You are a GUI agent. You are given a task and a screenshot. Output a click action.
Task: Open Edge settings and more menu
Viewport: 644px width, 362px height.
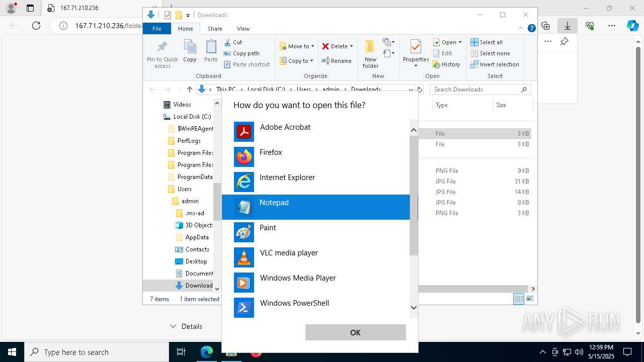612,26
